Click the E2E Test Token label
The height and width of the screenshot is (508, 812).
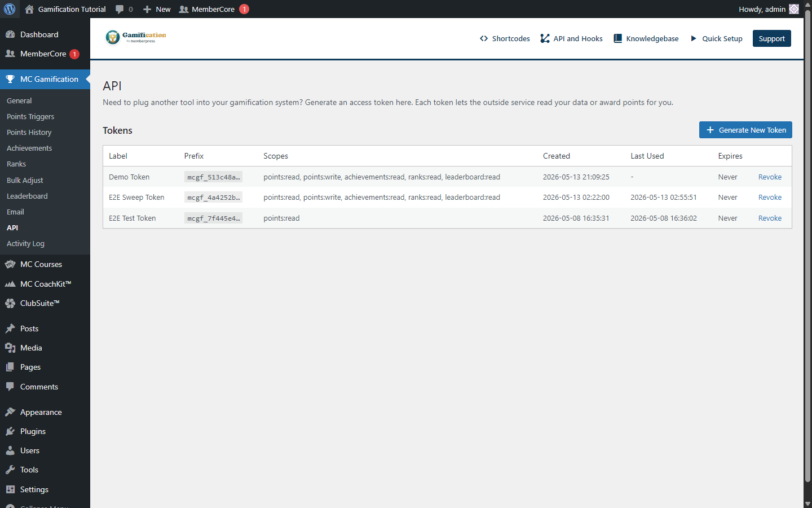132,218
